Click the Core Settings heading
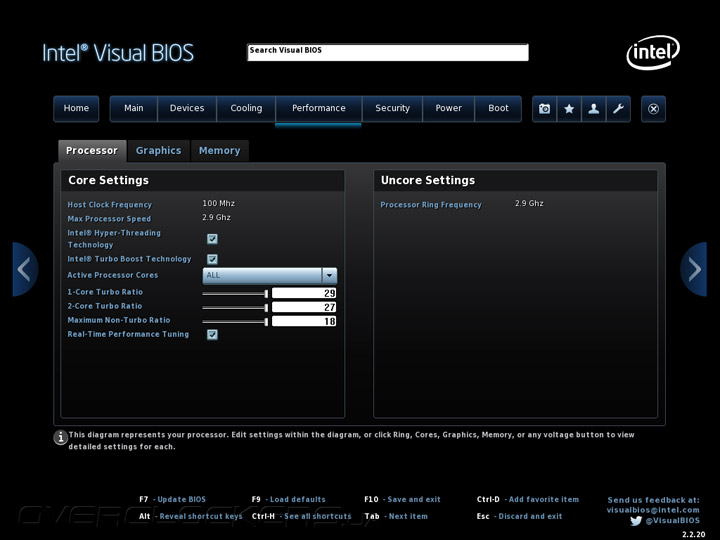This screenshot has height=540, width=720. click(108, 180)
